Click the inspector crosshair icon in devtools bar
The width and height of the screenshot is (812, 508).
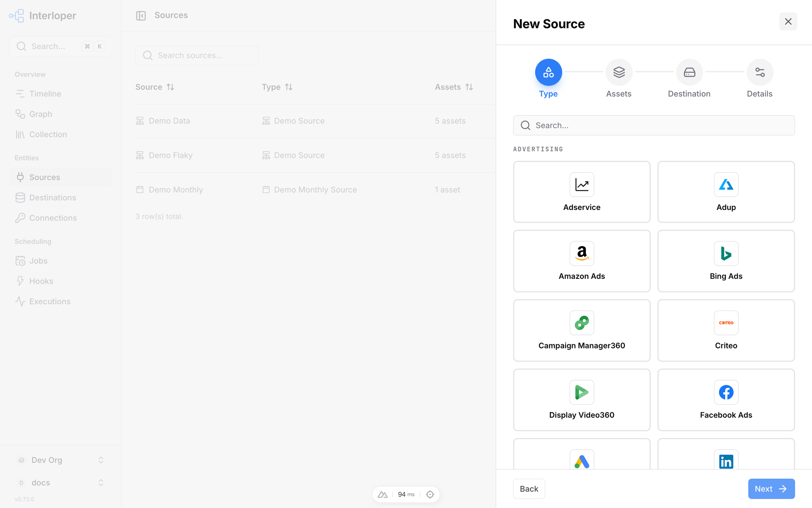pos(430,494)
